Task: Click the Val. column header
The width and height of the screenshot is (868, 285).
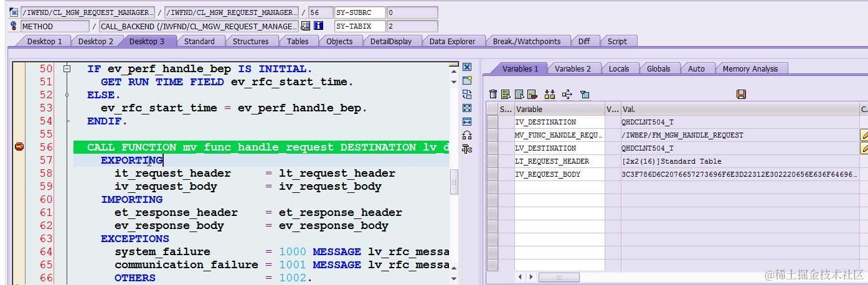Action: tap(740, 109)
